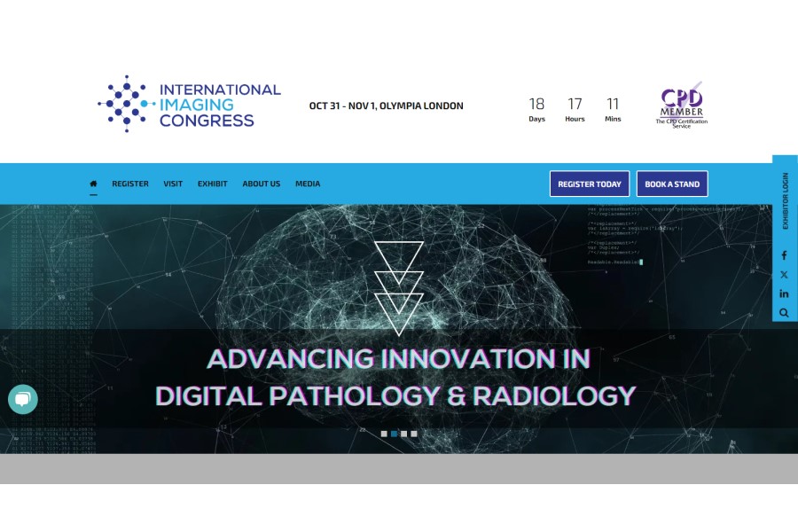Viewport: 798px width, 532px height.
Task: Click the Register Today button
Action: (x=590, y=184)
